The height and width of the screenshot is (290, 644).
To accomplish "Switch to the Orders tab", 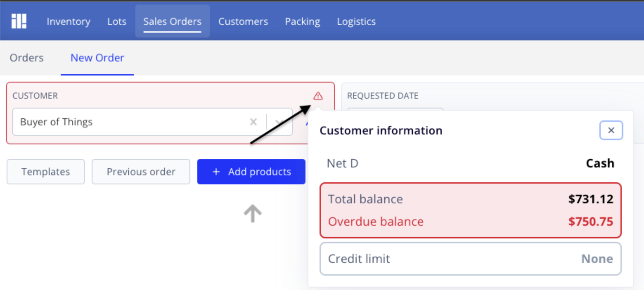I will (27, 58).
